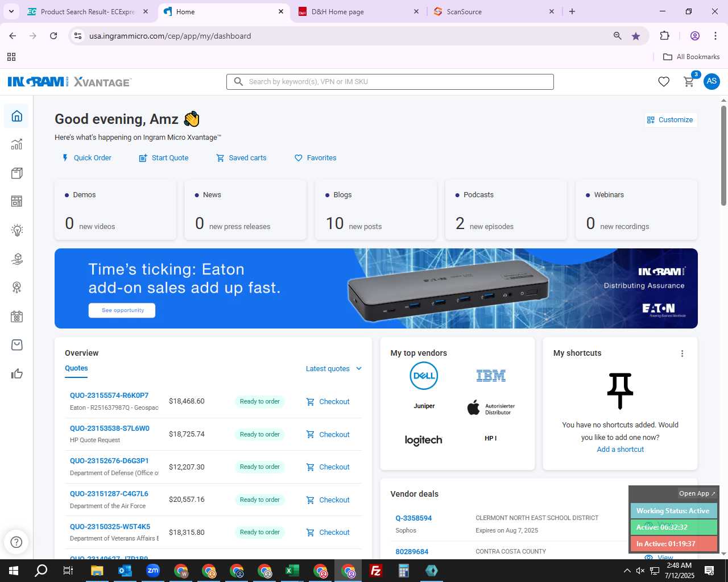
Task: Open Saved carts
Action: click(241, 158)
